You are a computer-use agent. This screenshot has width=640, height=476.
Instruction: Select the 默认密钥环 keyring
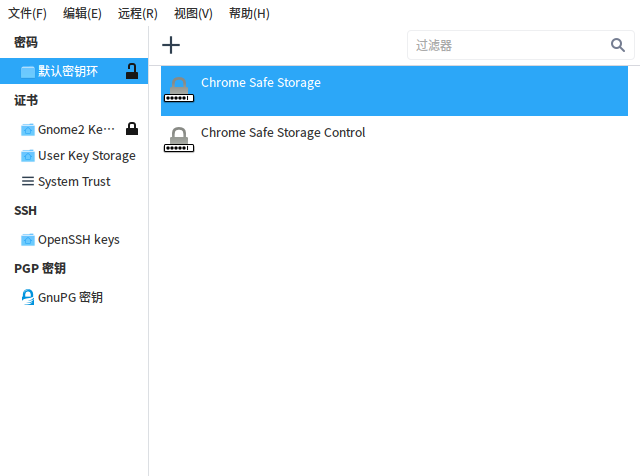point(74,71)
